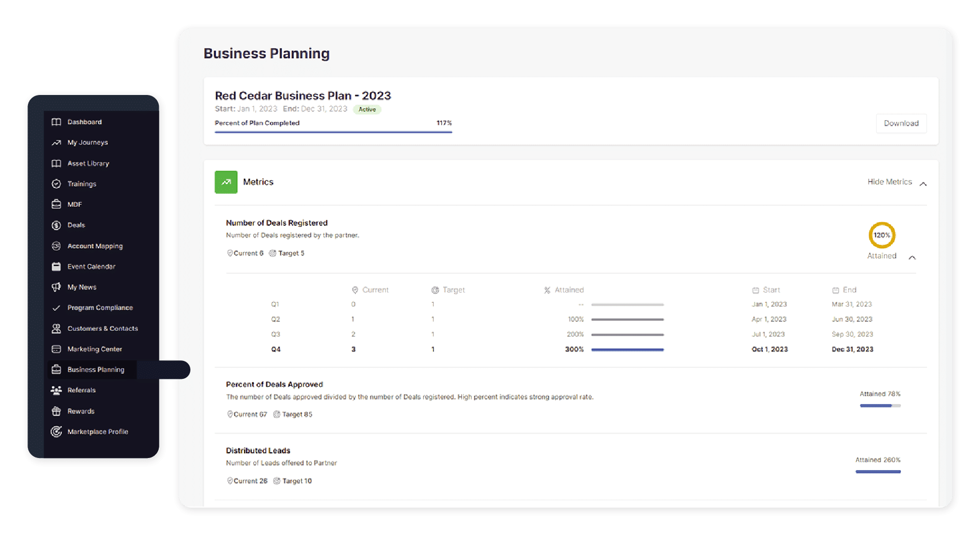This screenshot has height=544, width=980.
Task: Open My Journeys menu item
Action: [88, 142]
